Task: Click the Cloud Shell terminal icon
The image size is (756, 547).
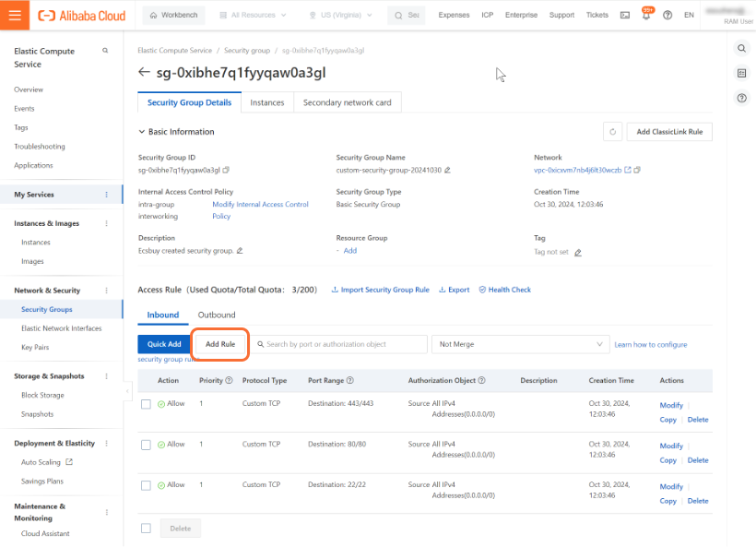Action: (625, 16)
